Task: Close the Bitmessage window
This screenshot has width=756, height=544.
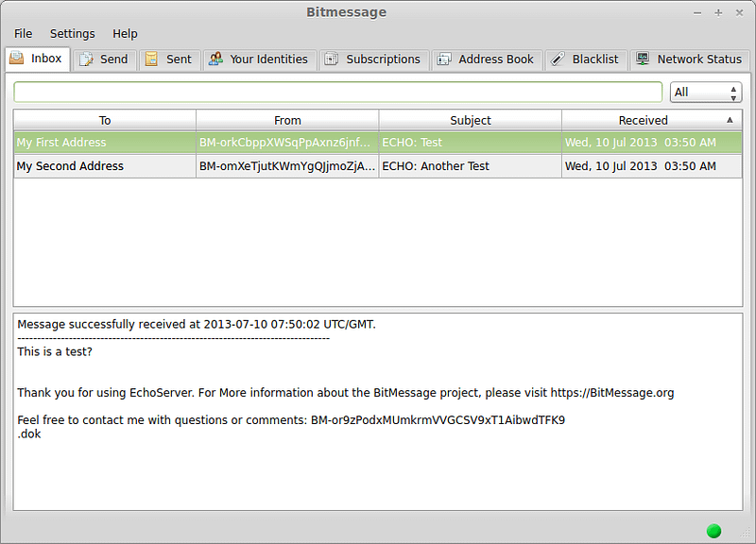Action: [x=739, y=13]
